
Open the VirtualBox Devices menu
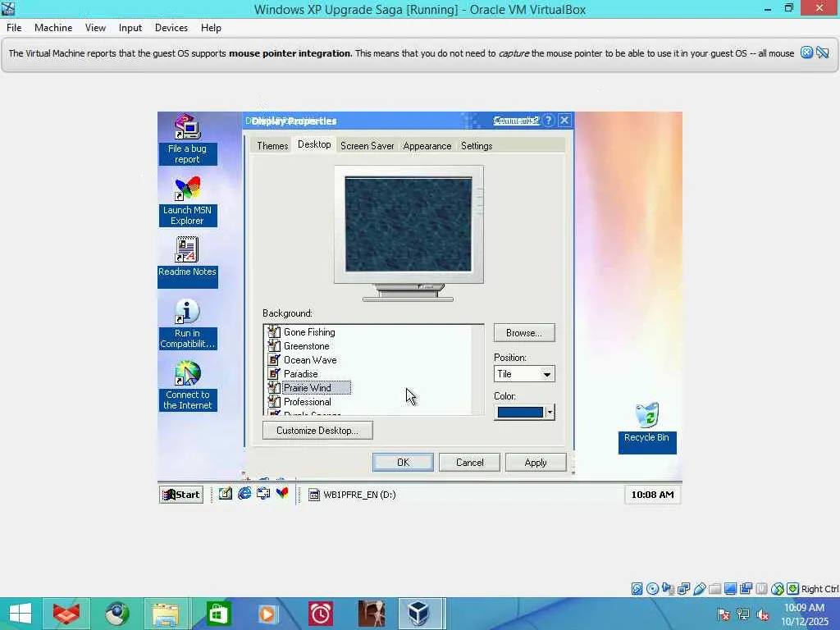click(171, 28)
